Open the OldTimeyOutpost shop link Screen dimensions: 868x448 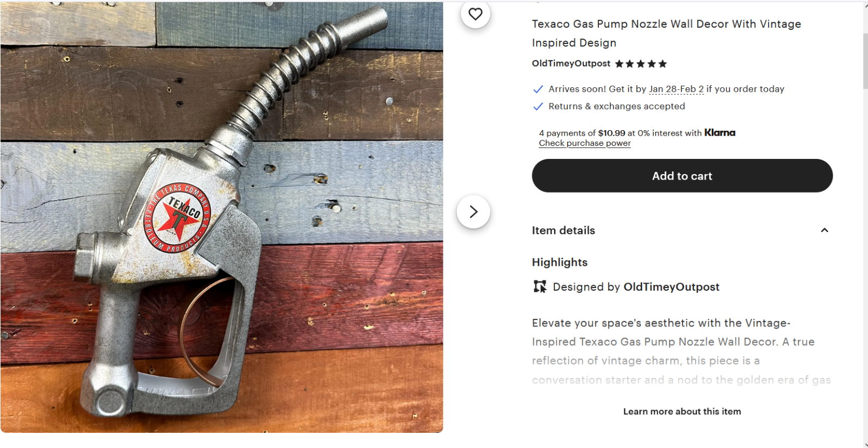tap(571, 63)
